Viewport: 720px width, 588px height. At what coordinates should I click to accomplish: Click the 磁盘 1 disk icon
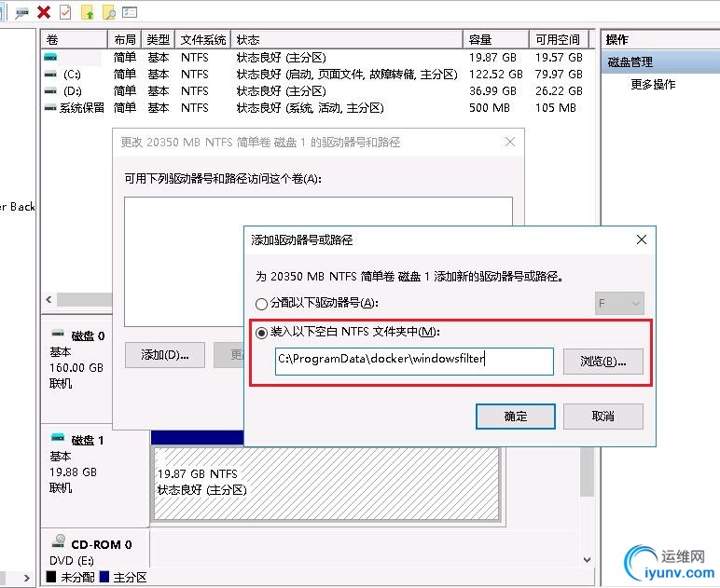[59, 438]
